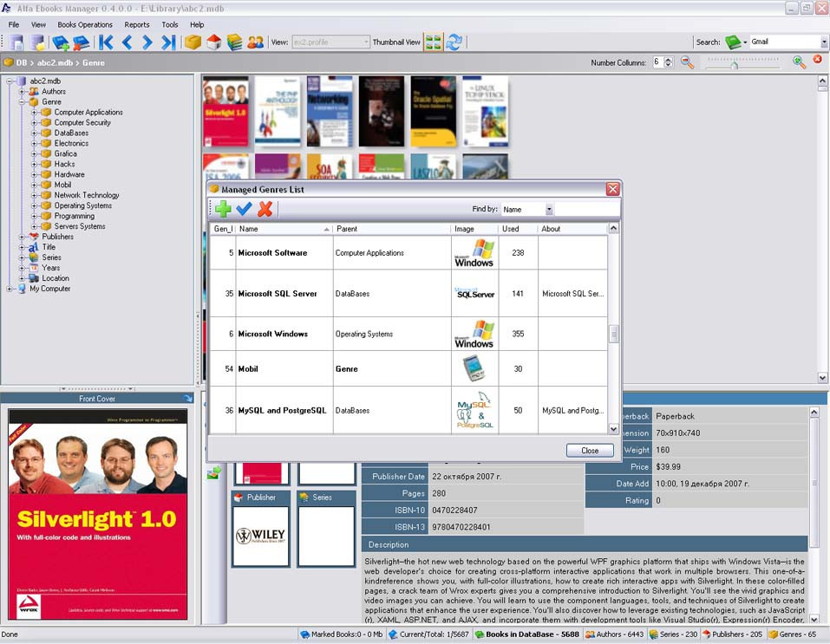Viewport: 830px width, 644px height.
Task: Increase the Number Columns stepper value
Action: 669,59
